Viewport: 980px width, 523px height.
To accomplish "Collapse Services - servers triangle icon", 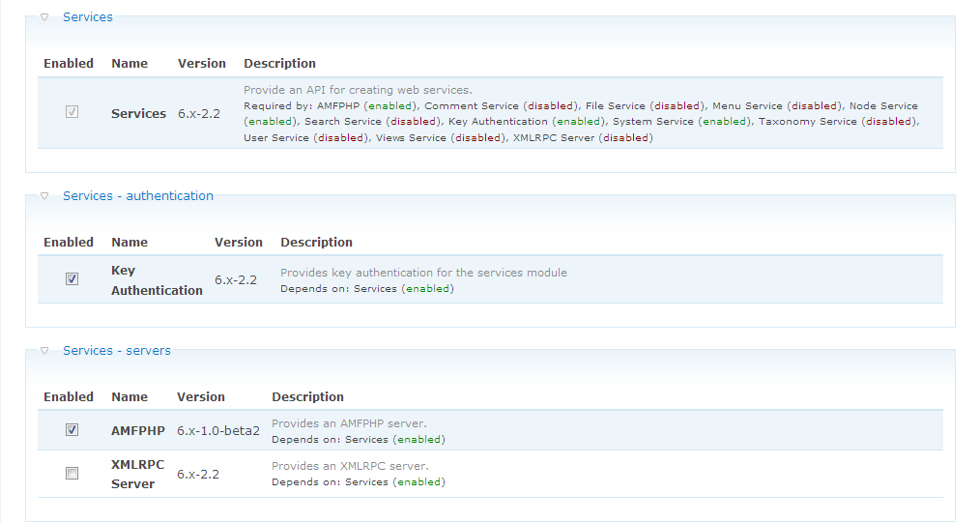I will point(44,351).
